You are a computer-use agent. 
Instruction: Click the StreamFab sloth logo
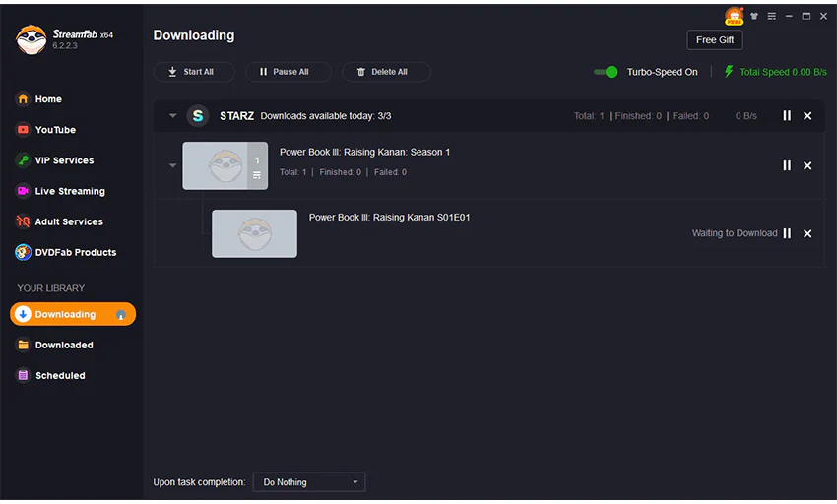coord(31,40)
